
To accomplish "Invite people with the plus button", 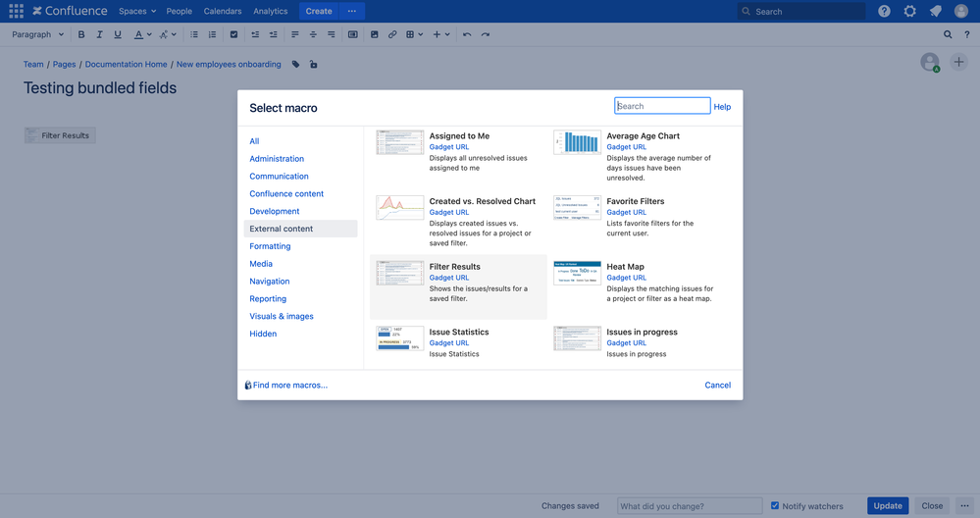I will point(958,62).
